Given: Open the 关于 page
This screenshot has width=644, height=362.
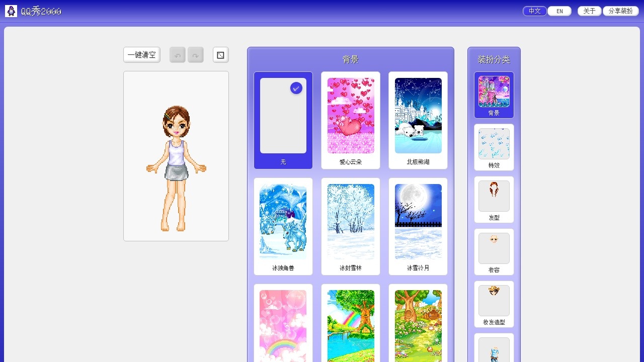Looking at the screenshot, I should coord(590,11).
